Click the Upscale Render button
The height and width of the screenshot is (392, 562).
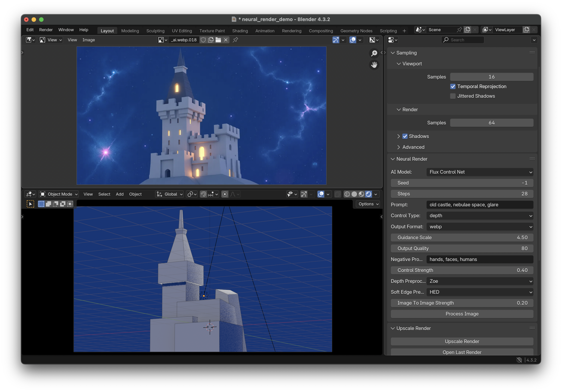(x=462, y=341)
